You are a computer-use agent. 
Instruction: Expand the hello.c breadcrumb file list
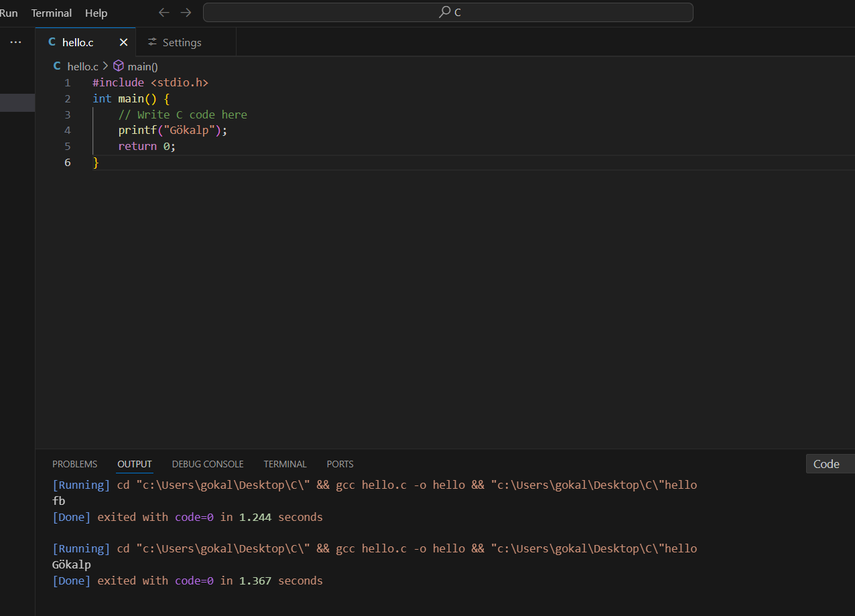pyautogui.click(x=82, y=66)
